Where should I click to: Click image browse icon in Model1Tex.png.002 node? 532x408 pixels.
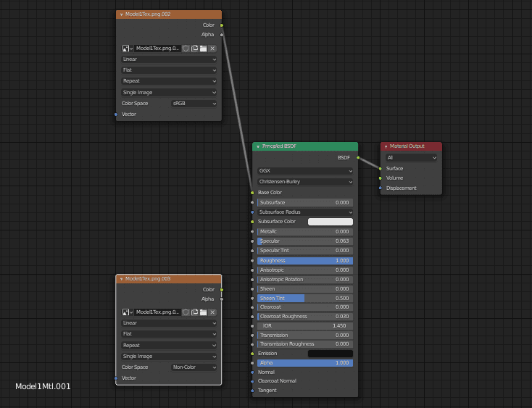(128, 49)
